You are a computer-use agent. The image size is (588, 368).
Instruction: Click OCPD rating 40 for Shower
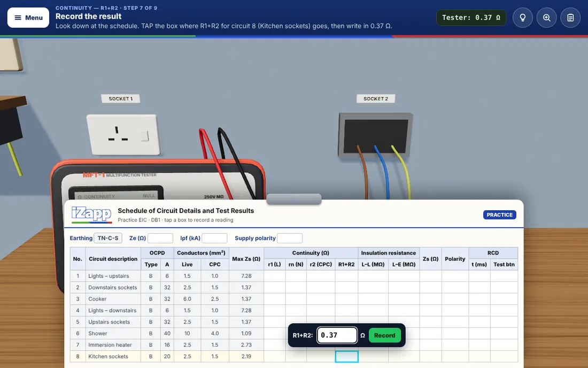167,333
